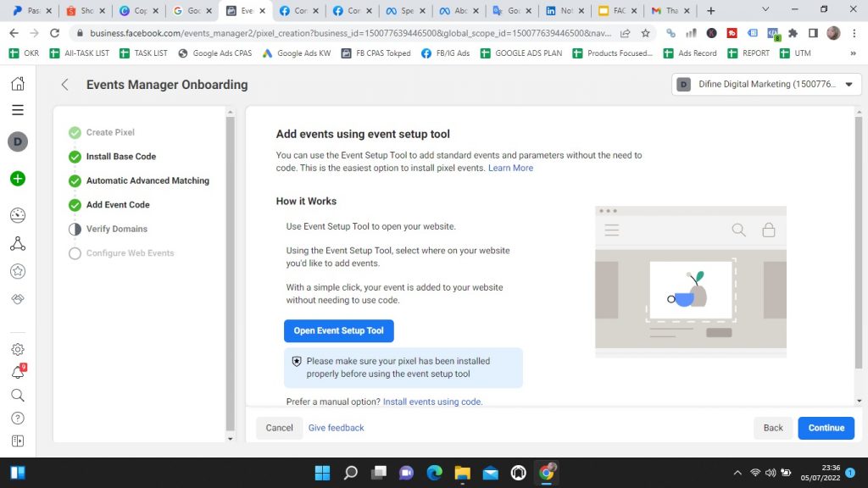
Task: Select the Automatic Advanced Matching step
Action: click(x=147, y=180)
